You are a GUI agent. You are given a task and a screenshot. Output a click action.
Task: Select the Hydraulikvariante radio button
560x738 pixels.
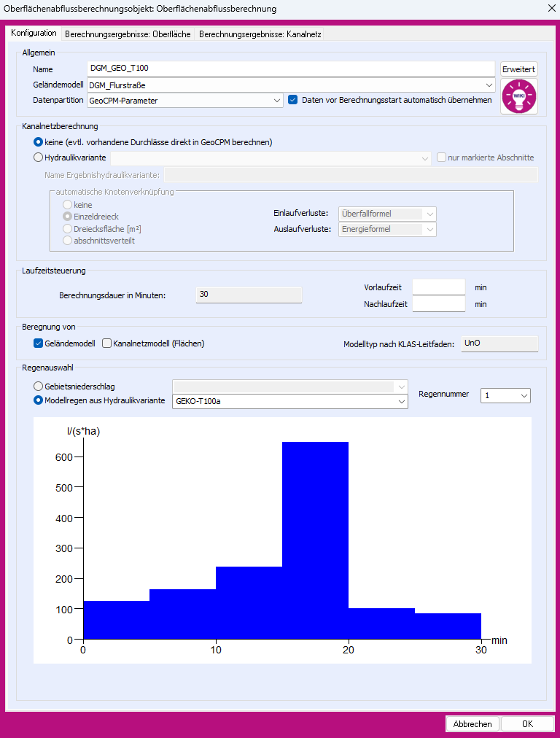(x=39, y=158)
